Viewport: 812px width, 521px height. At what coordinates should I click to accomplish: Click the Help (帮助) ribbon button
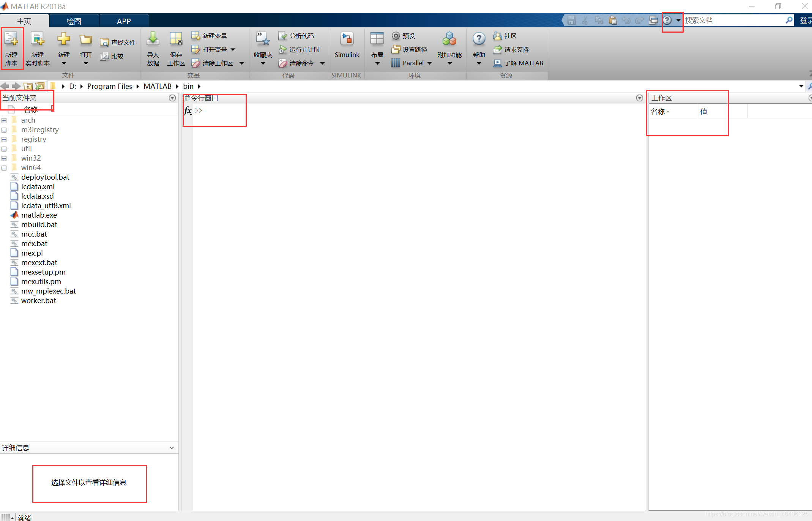click(x=479, y=48)
